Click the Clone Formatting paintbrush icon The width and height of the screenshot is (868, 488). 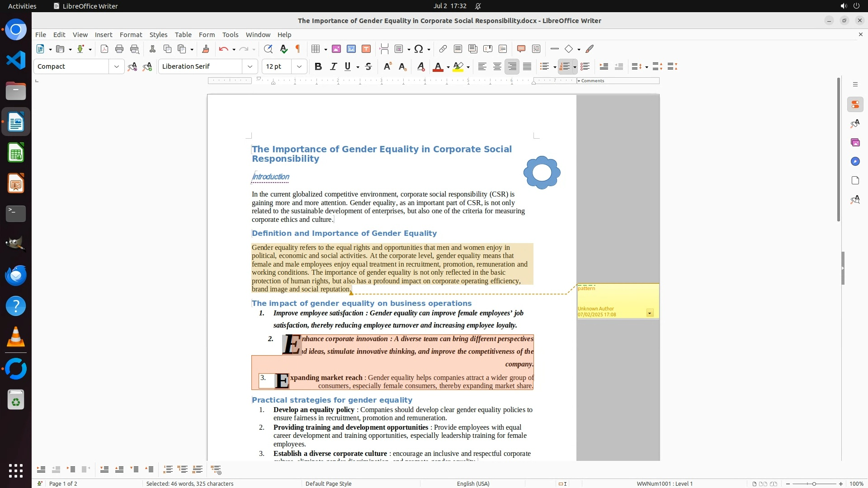point(206,49)
